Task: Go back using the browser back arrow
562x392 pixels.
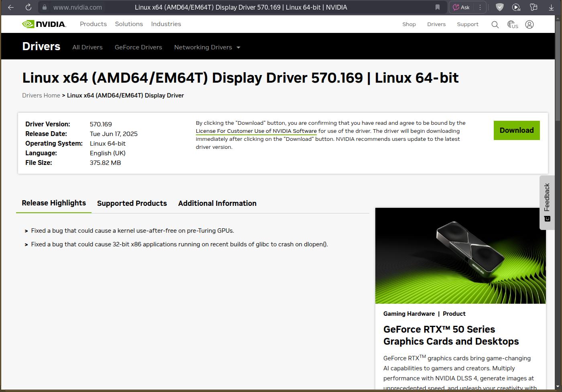Action: (x=11, y=7)
